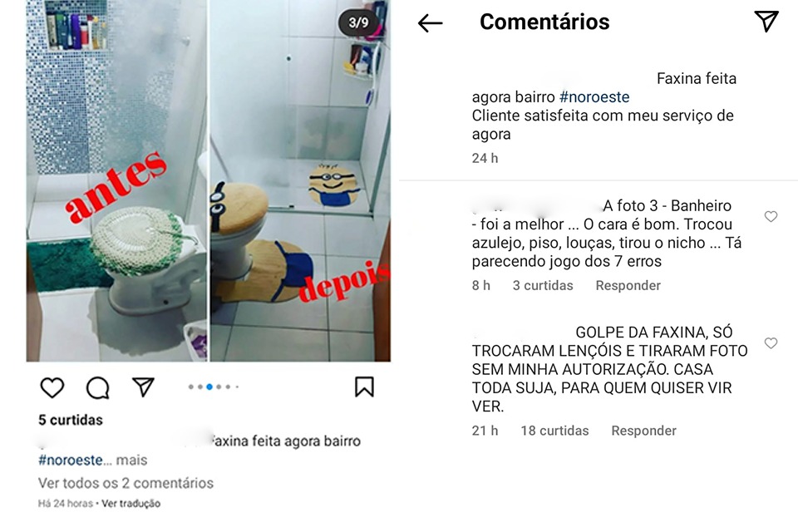Tap the 'depois' bathroom photo

300,180
